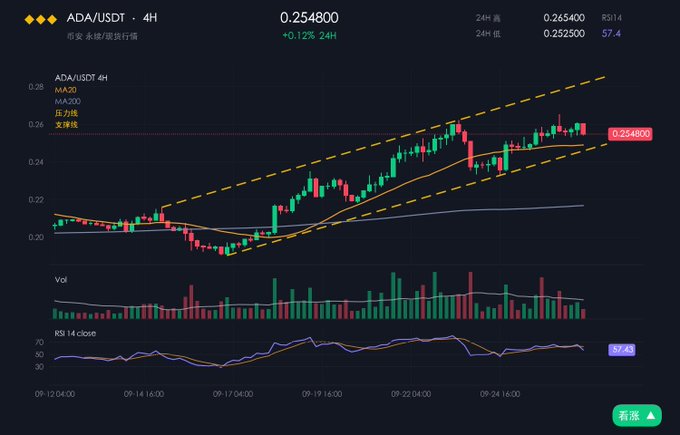680x435 pixels.
Task: Click the ADA/USDT pair title
Action: click(x=95, y=18)
